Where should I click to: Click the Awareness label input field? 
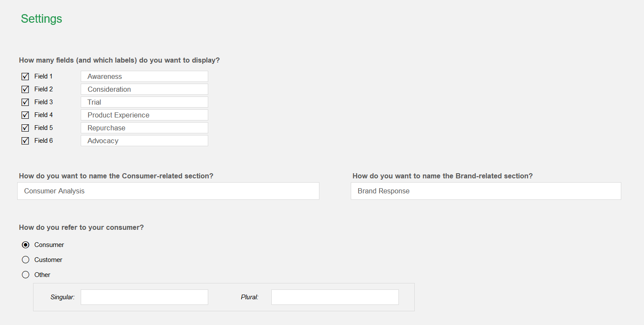click(x=144, y=76)
